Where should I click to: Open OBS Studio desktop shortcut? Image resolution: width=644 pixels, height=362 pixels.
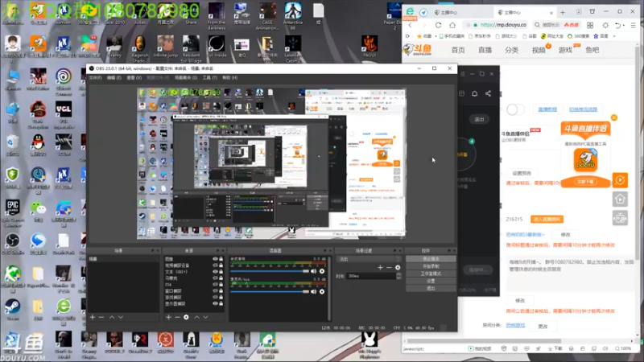pos(12,244)
